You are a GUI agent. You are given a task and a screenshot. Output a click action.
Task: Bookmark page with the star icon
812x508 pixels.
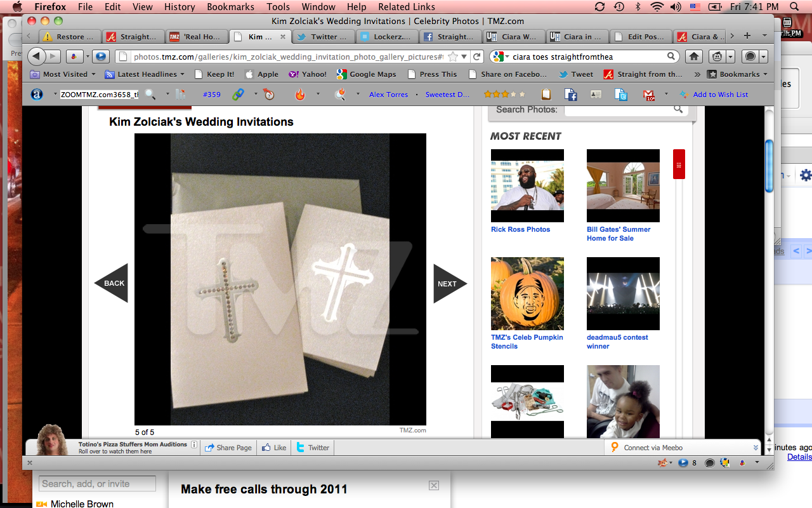point(453,57)
